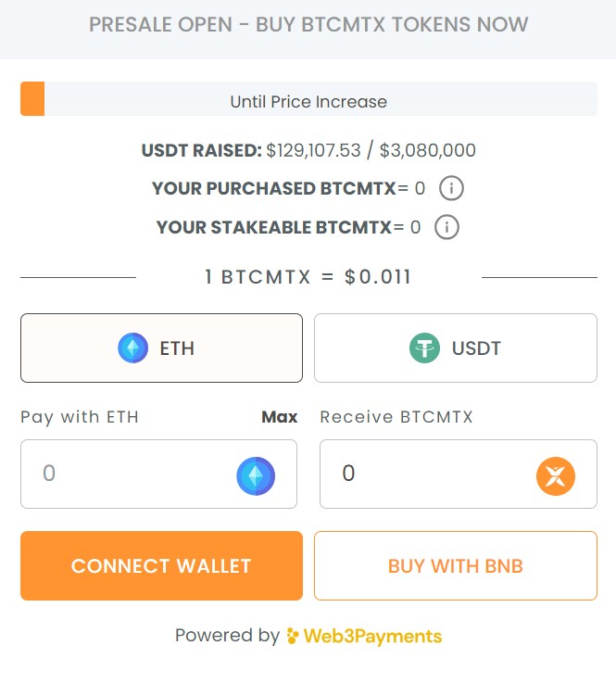
Task: Open info icon beside stakeable BTCMTX
Action: coord(446,227)
